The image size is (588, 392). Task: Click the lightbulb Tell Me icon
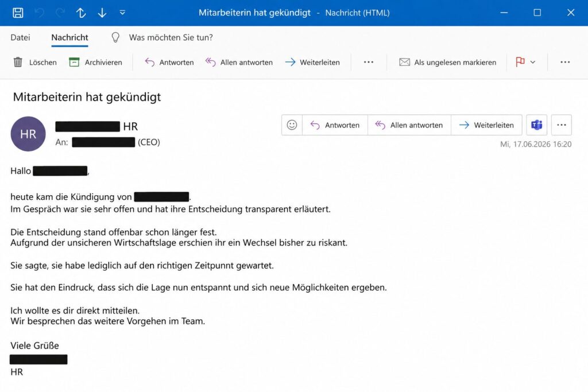(115, 37)
